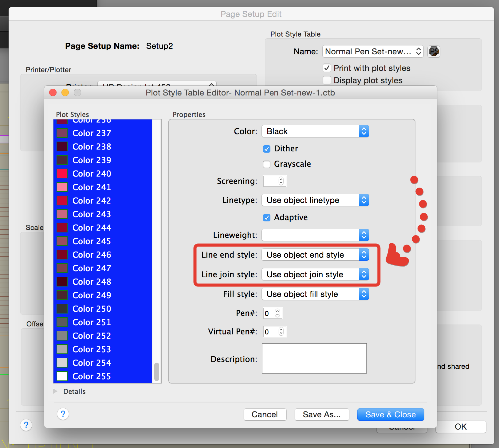499x448 pixels.
Task: Open Linetype dropdown
Action: click(315, 200)
